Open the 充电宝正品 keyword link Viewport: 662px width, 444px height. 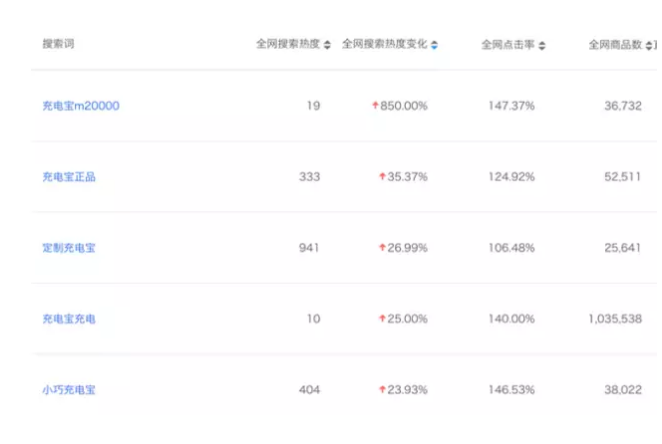point(69,177)
